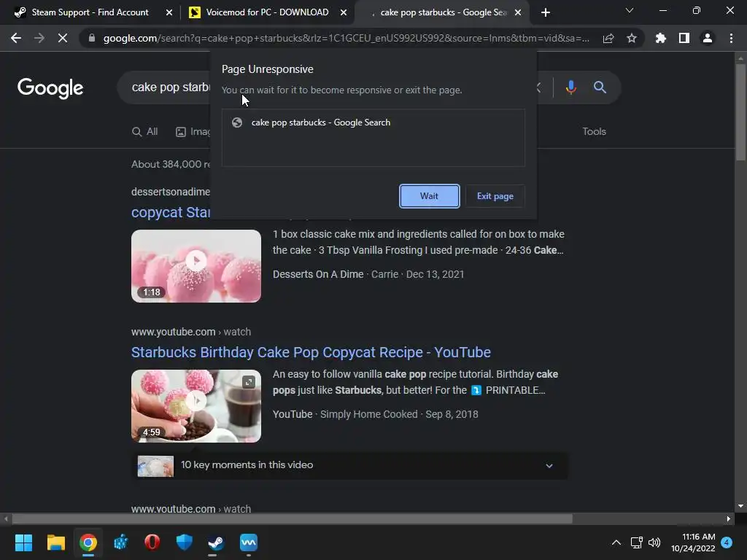
Task: Show hidden system tray icons
Action: (x=616, y=542)
